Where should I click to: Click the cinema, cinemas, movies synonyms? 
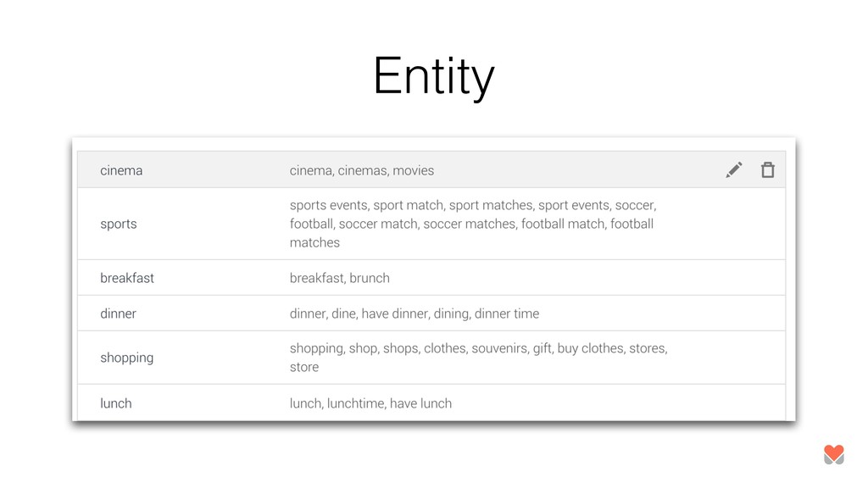361,170
